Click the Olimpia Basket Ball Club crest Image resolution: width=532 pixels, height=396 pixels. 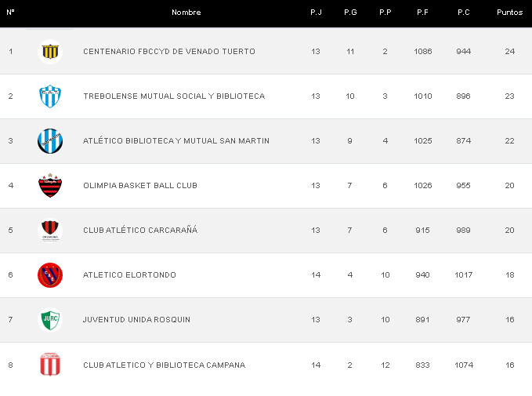tap(50, 186)
